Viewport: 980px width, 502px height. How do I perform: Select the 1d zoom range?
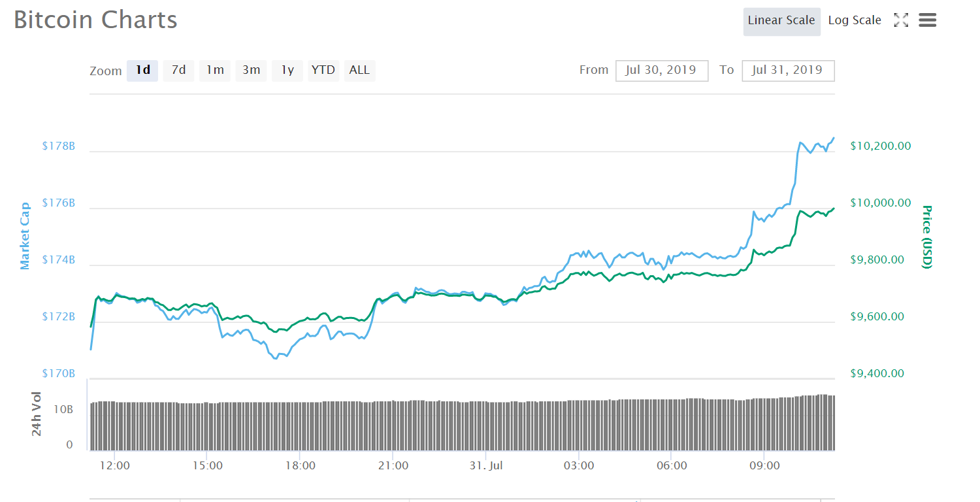142,70
